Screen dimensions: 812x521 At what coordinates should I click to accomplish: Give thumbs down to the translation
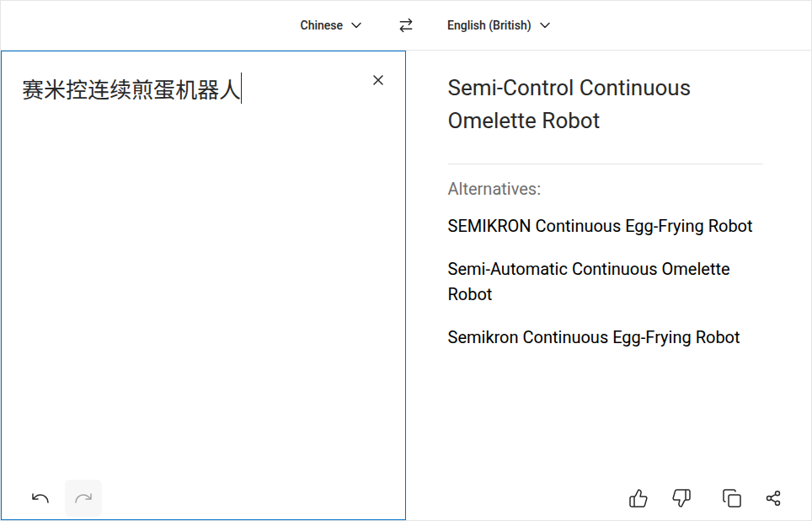(681, 498)
